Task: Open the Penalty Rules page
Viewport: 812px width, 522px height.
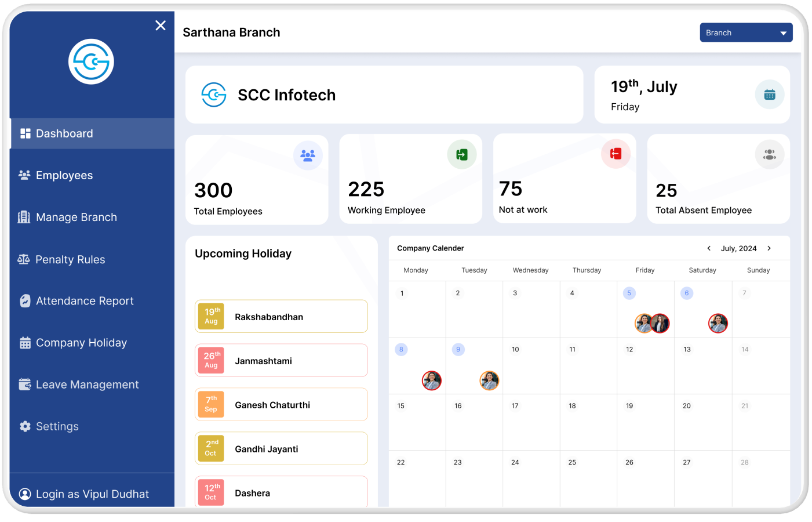Action: (70, 259)
